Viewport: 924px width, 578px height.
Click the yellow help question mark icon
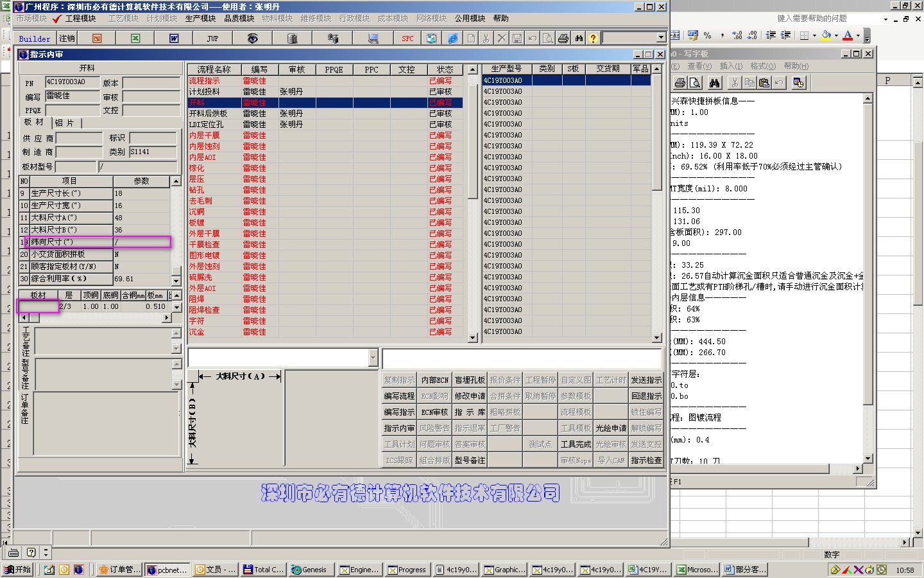pyautogui.click(x=594, y=39)
